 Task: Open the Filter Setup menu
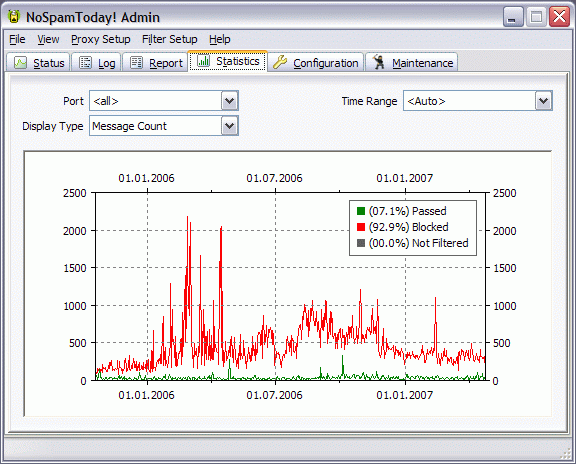pyautogui.click(x=170, y=39)
